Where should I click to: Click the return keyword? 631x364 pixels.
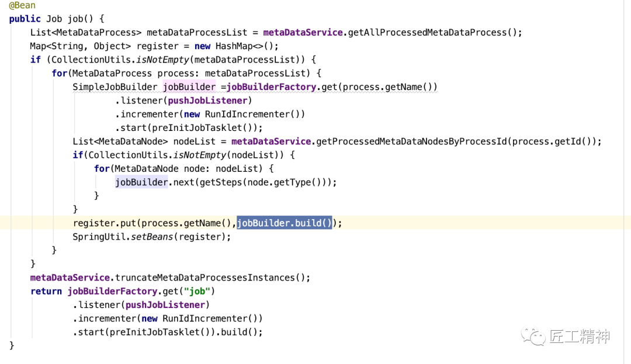(x=46, y=291)
